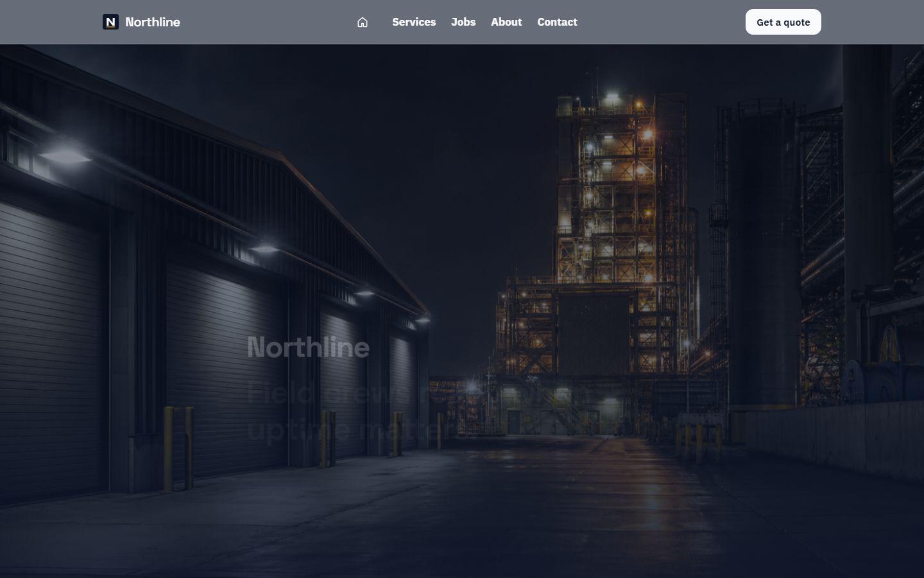The width and height of the screenshot is (924, 578).
Task: Click the Northline logo icon
Action: click(110, 22)
